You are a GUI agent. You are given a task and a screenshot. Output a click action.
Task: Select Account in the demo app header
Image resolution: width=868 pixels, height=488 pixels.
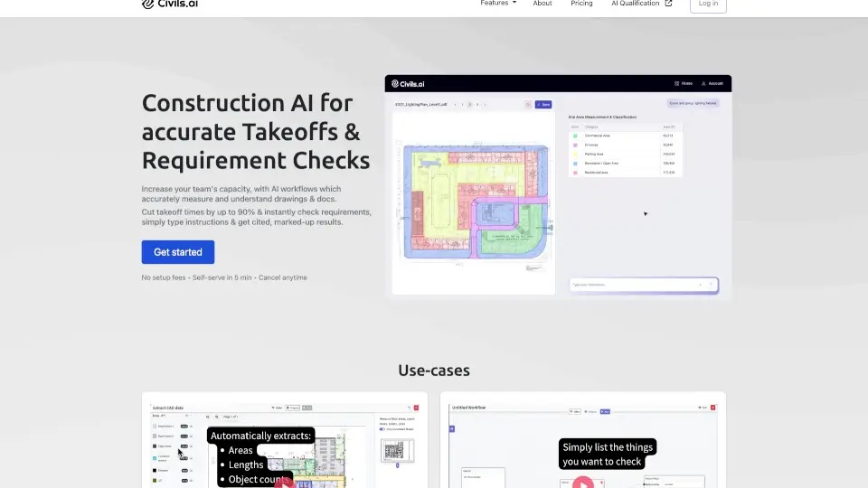712,83
